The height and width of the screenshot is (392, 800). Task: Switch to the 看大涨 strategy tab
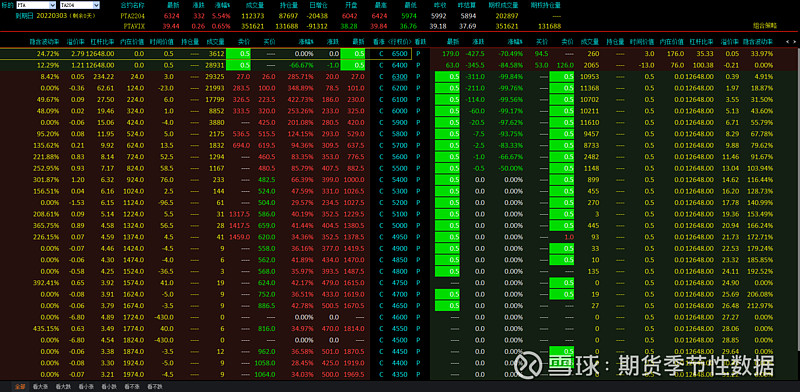[x=40, y=387]
